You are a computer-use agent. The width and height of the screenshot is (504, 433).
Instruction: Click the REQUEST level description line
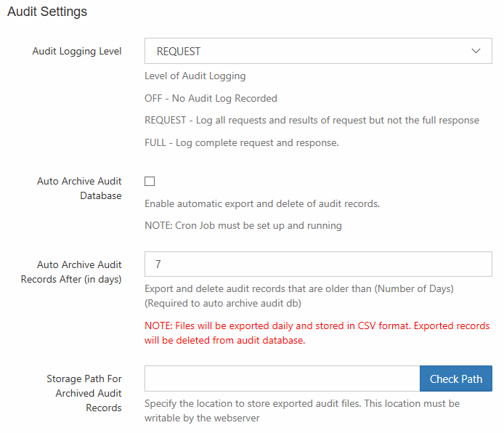click(x=312, y=120)
